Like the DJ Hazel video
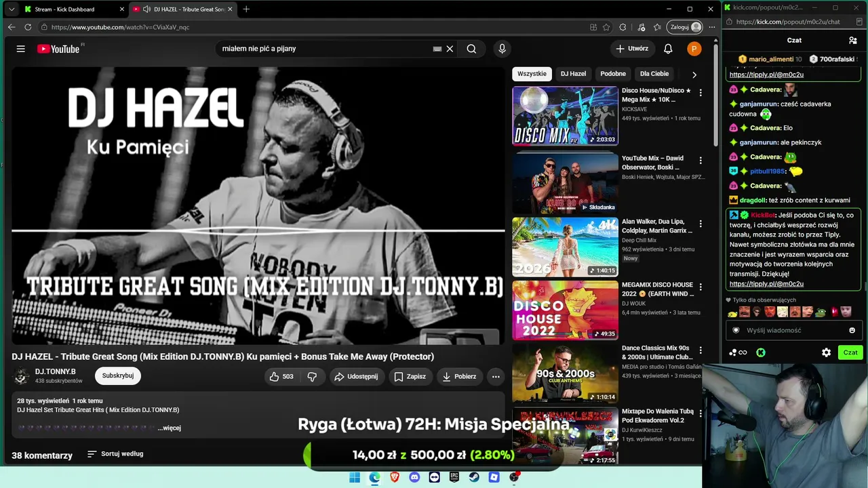868x488 pixels. click(281, 376)
